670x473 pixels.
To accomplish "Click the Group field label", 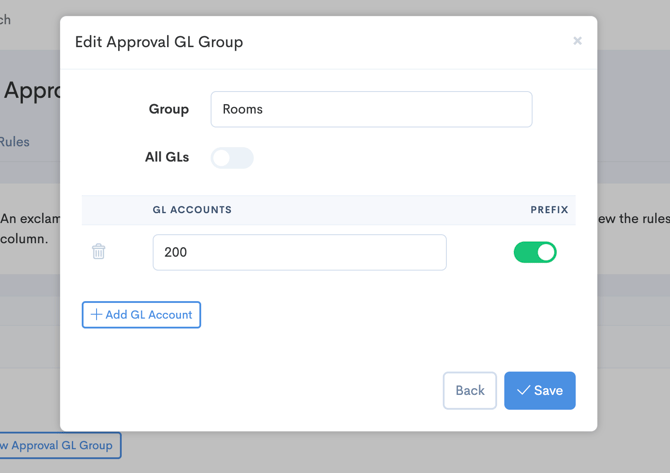I will (x=168, y=109).
